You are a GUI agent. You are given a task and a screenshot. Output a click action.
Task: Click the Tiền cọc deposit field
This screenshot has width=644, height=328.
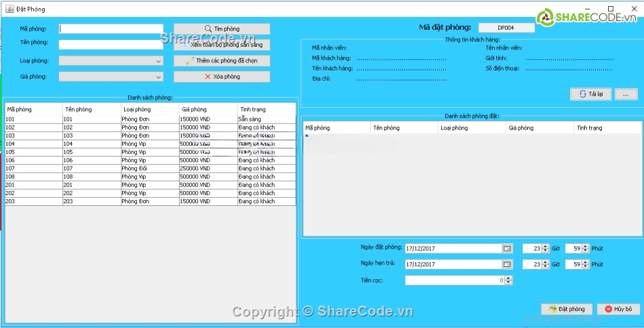click(x=455, y=281)
